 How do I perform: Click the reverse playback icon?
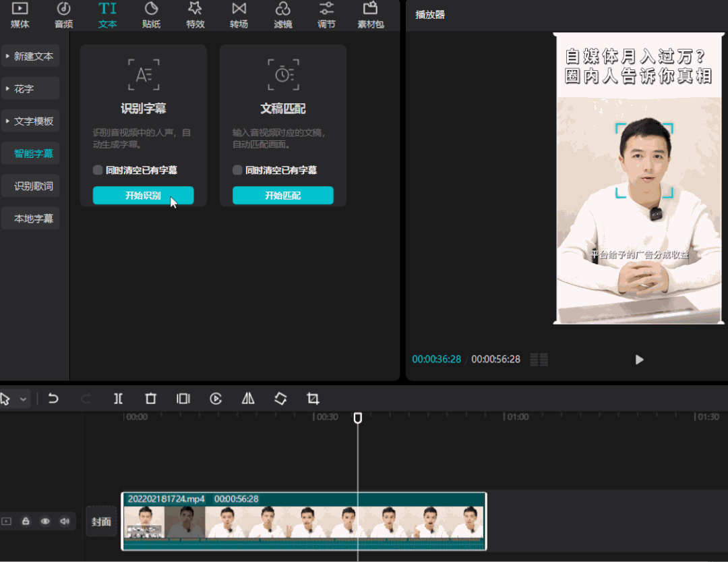click(216, 398)
